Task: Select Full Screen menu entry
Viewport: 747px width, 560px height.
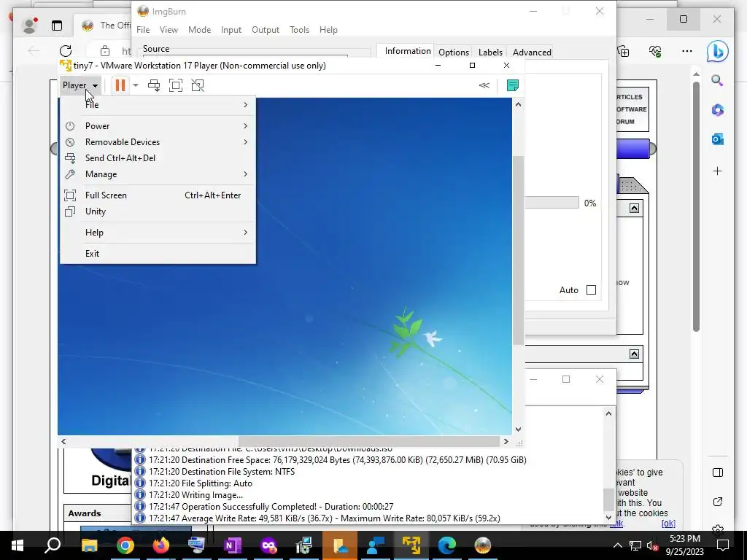Action: pyautogui.click(x=158, y=195)
